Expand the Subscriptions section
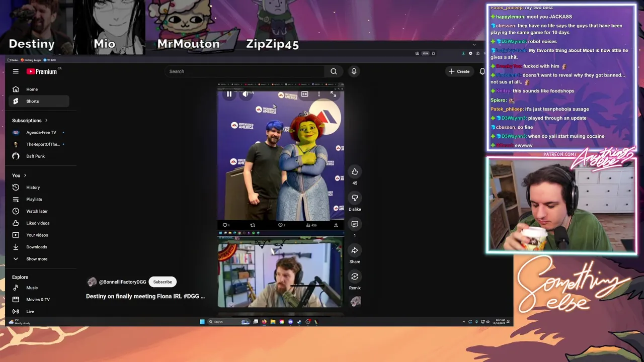Screen dimensions: 644x362 click(x=30, y=121)
